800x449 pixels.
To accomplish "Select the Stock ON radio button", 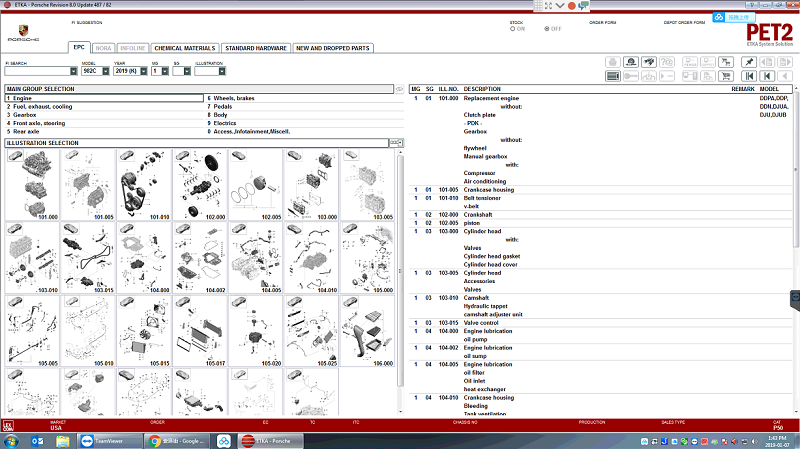I will coord(513,29).
